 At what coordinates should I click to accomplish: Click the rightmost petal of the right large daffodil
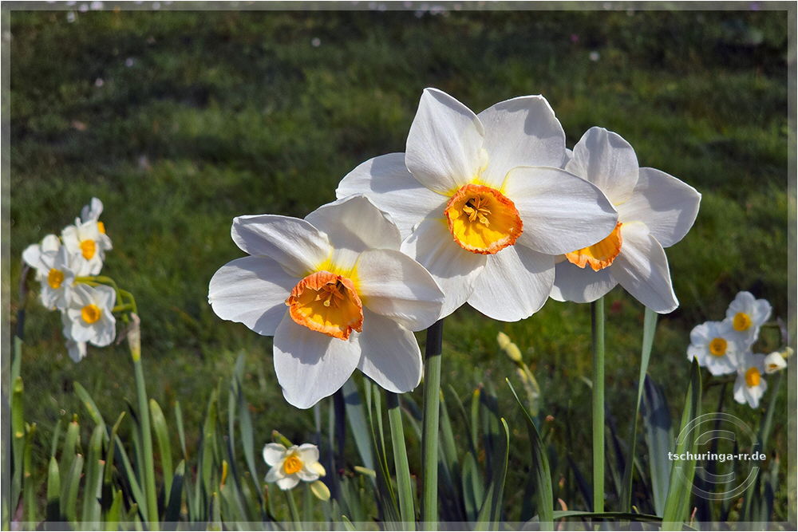(x=662, y=206)
